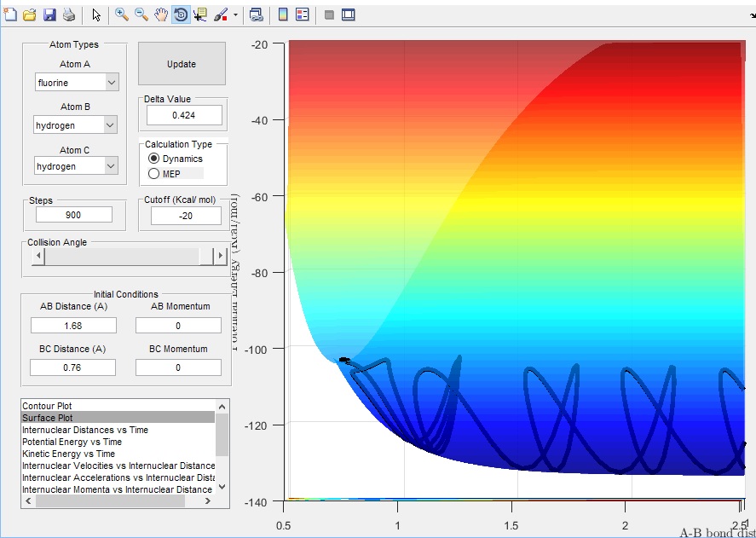Select the Dynamics calculation type
The height and width of the screenshot is (538, 756).
tap(154, 159)
